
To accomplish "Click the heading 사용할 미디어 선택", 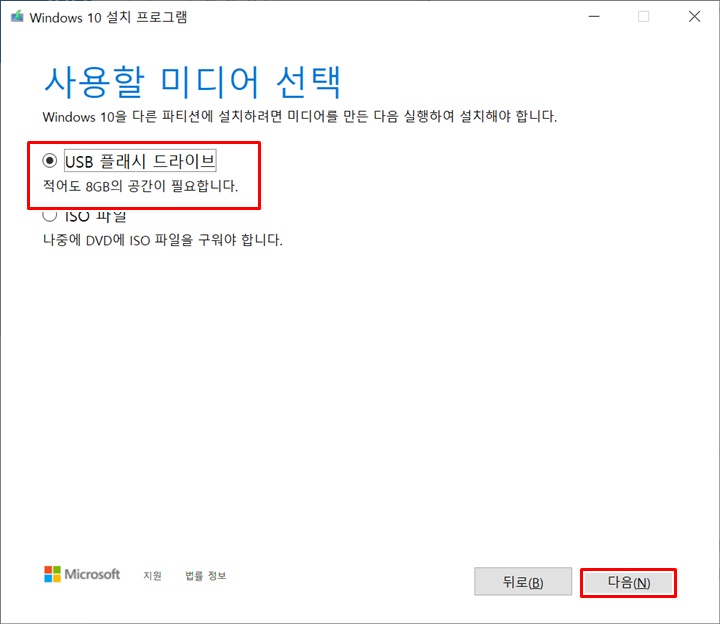I will tap(192, 82).
